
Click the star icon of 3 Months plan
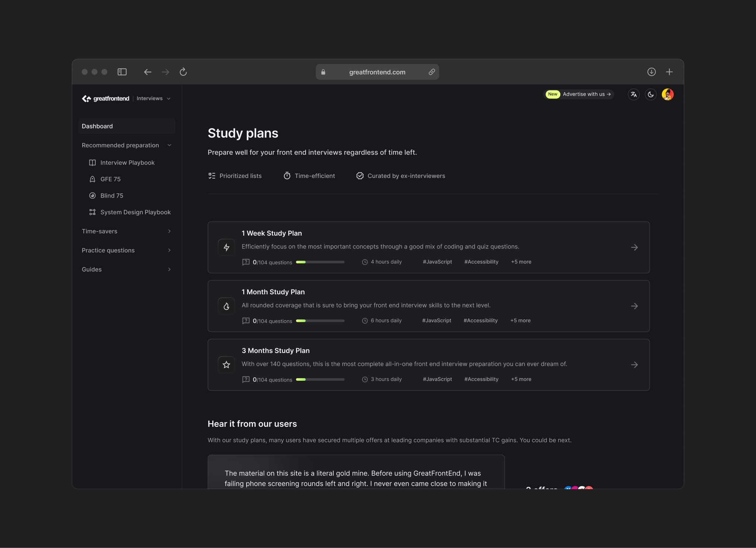pyautogui.click(x=226, y=365)
